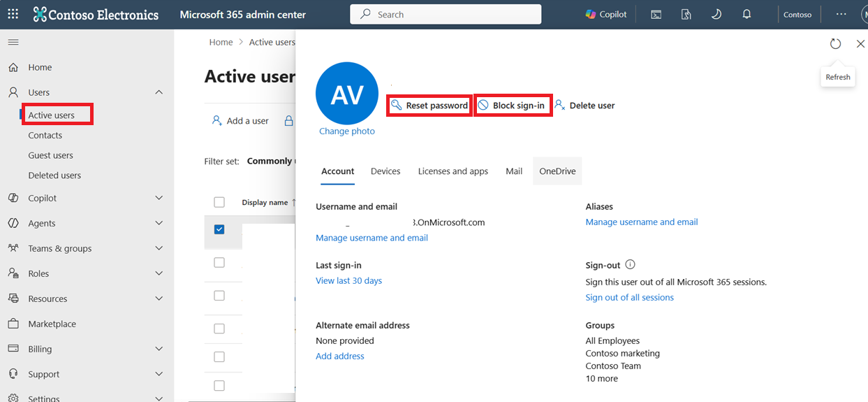Viewport: 868px width, 402px height.
Task: Click the Sign-out info icon
Action: tap(630, 265)
